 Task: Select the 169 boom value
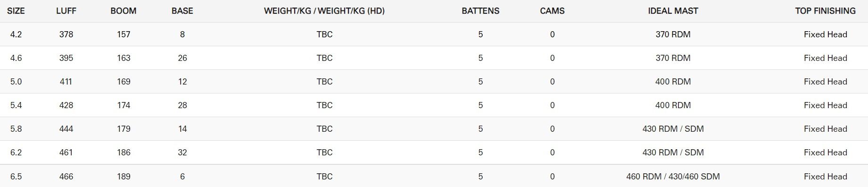coord(124,82)
